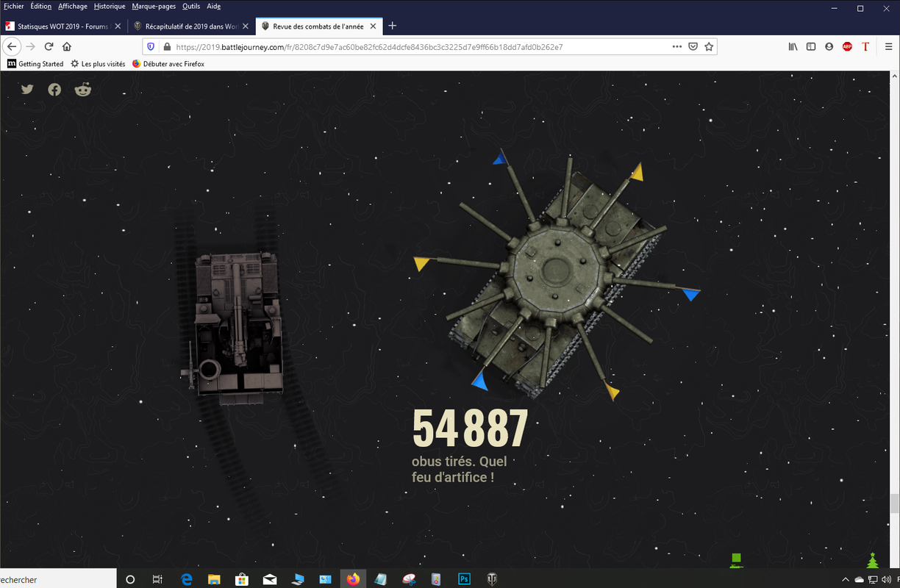Open File Explorer from taskbar

[214, 579]
